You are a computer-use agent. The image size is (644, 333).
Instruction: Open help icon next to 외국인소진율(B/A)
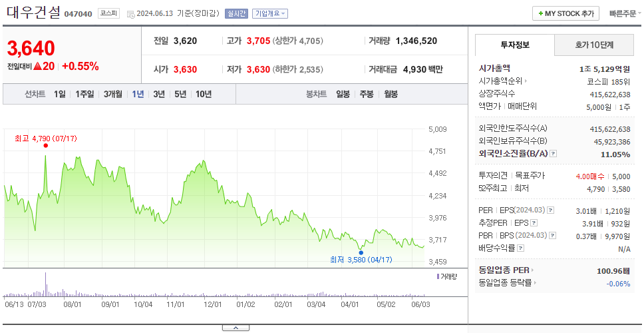tap(554, 154)
